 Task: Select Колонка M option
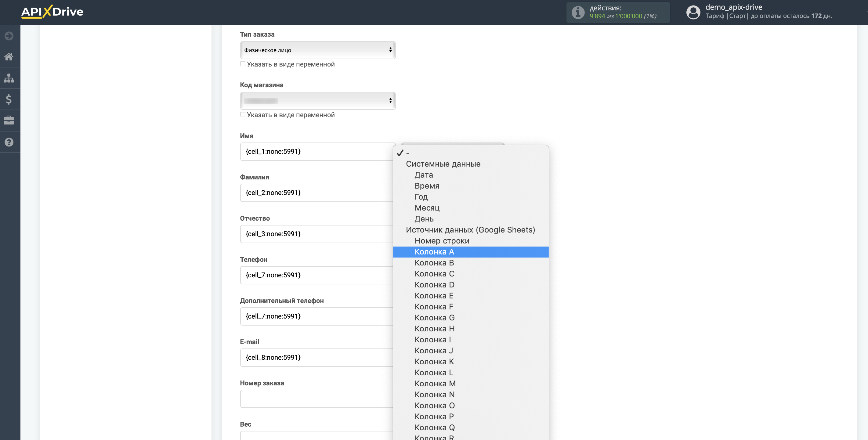(471, 384)
